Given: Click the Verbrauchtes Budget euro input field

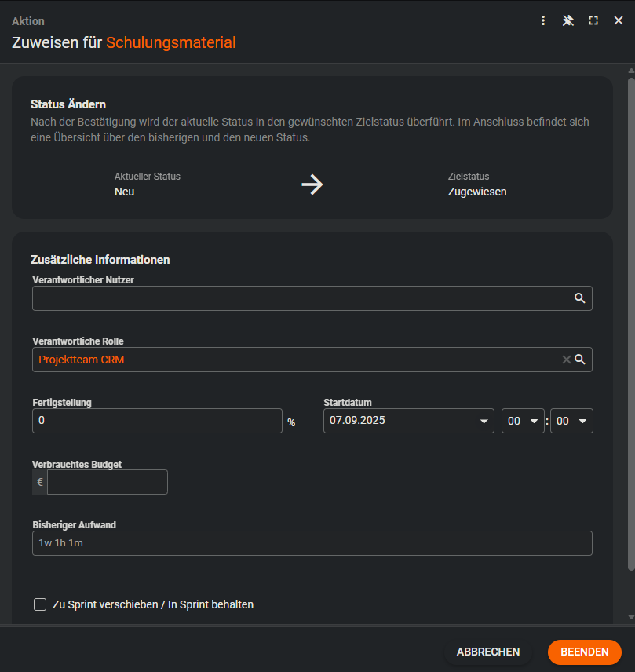Looking at the screenshot, I should [x=108, y=482].
